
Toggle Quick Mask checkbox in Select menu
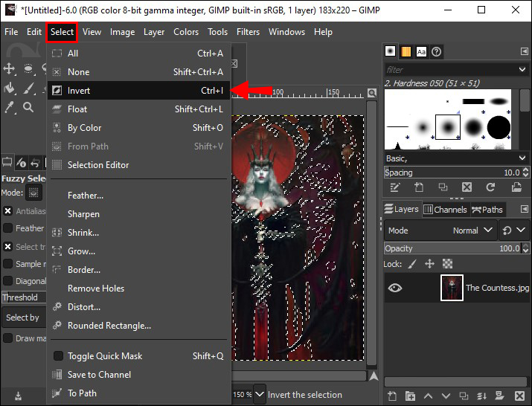point(58,355)
